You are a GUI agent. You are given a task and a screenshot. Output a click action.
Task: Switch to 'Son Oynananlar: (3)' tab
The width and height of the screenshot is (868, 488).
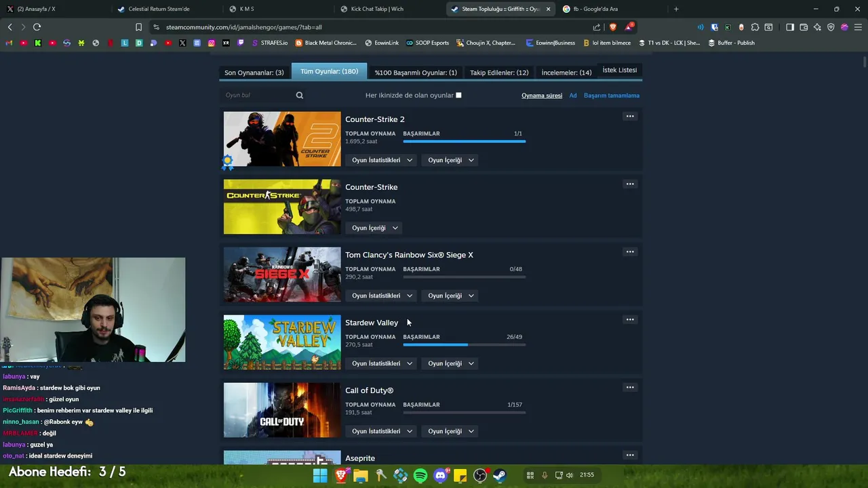[x=254, y=73]
